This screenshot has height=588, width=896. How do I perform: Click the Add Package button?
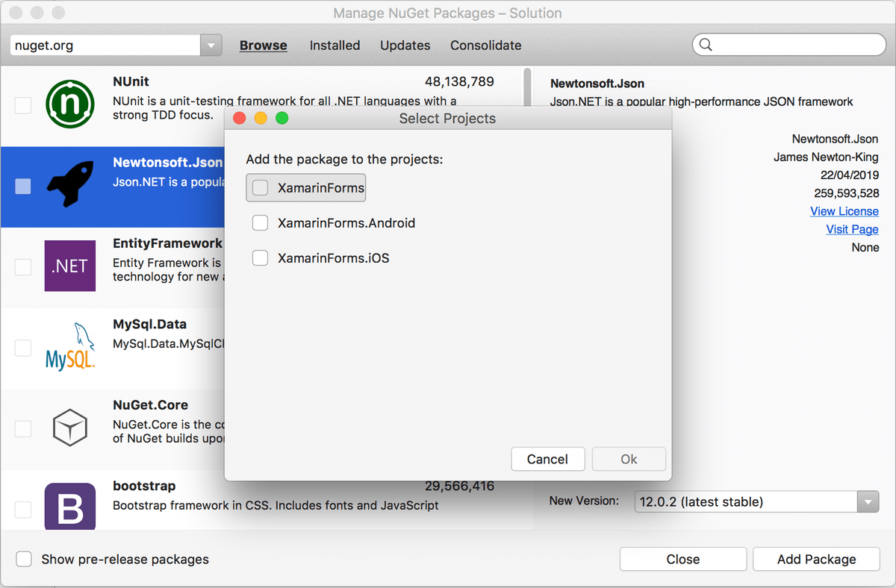click(816, 559)
